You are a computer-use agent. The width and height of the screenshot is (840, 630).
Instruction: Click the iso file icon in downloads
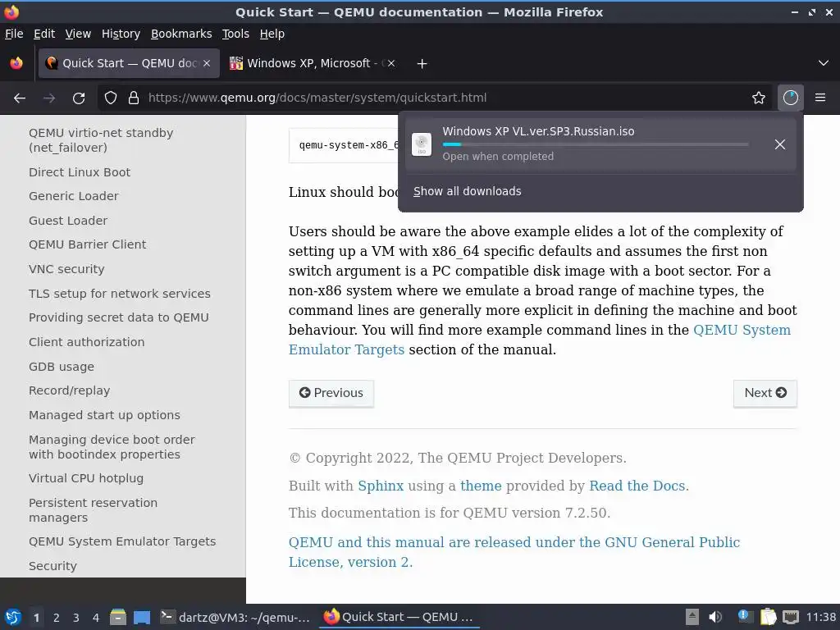click(422, 144)
